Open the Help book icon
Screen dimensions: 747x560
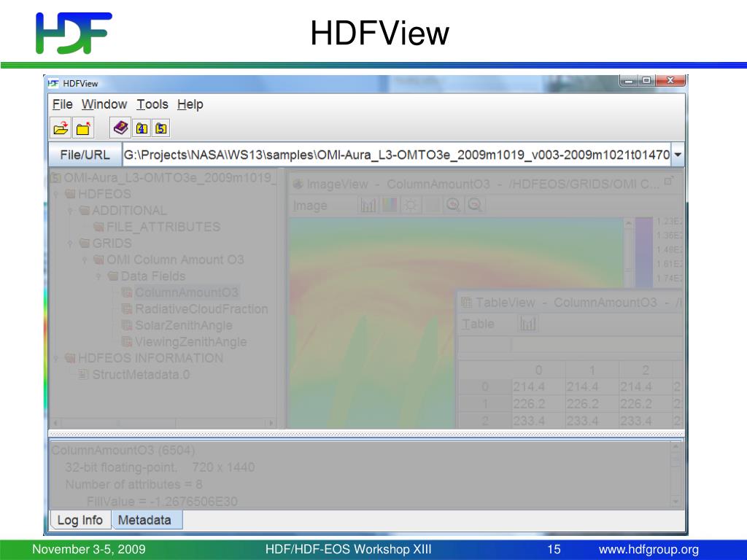coord(120,128)
